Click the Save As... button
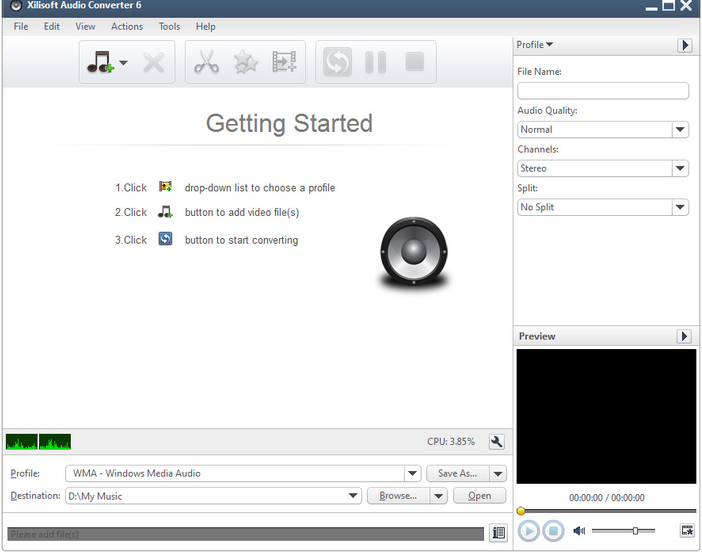The width and height of the screenshot is (702, 553). tap(457, 473)
